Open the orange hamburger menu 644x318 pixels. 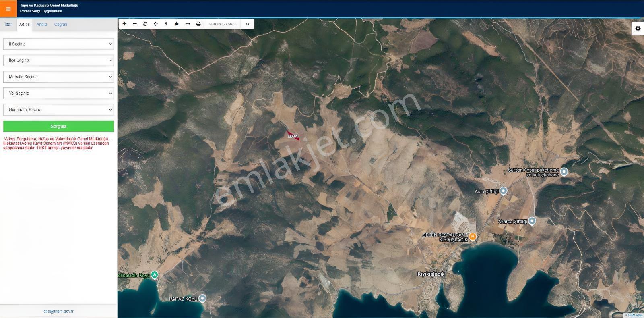[x=8, y=9]
